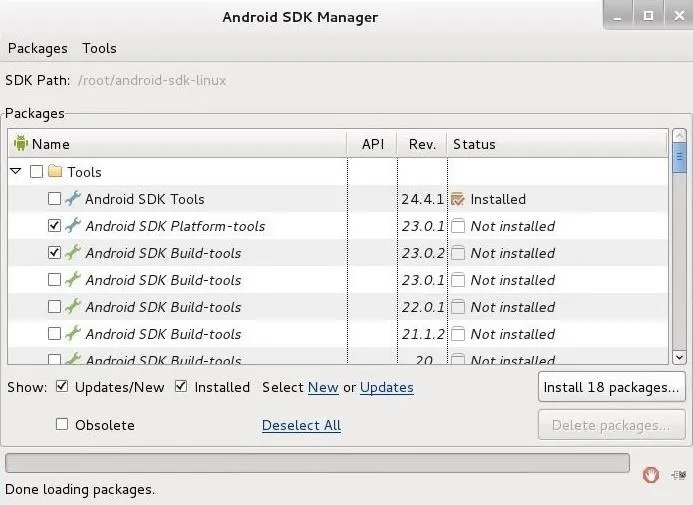Image resolution: width=693 pixels, height=505 pixels.
Task: Click green wrench icon of Build-tools 22.0.1
Action: click(73, 306)
